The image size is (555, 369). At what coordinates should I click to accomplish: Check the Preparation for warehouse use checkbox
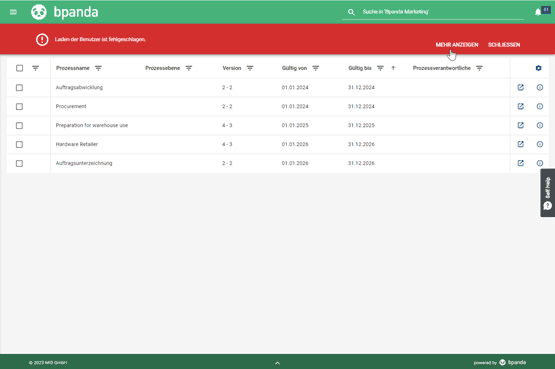tap(19, 125)
